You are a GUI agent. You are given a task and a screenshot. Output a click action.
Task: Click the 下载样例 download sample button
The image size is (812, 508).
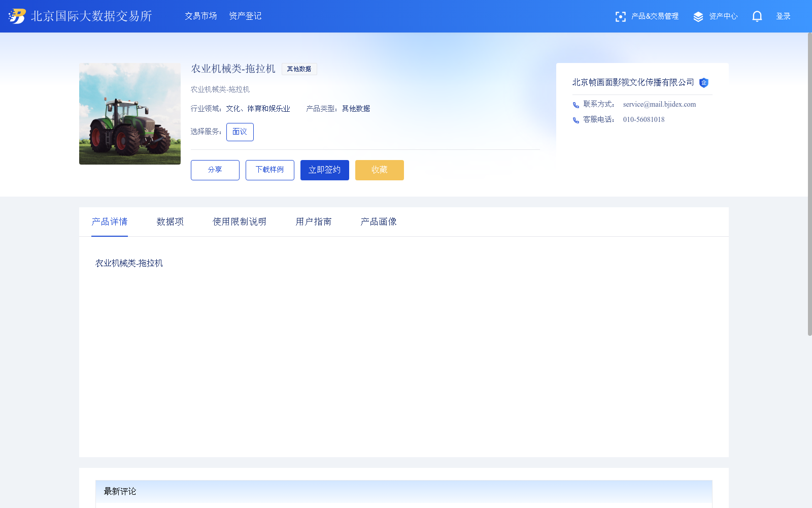pyautogui.click(x=270, y=170)
